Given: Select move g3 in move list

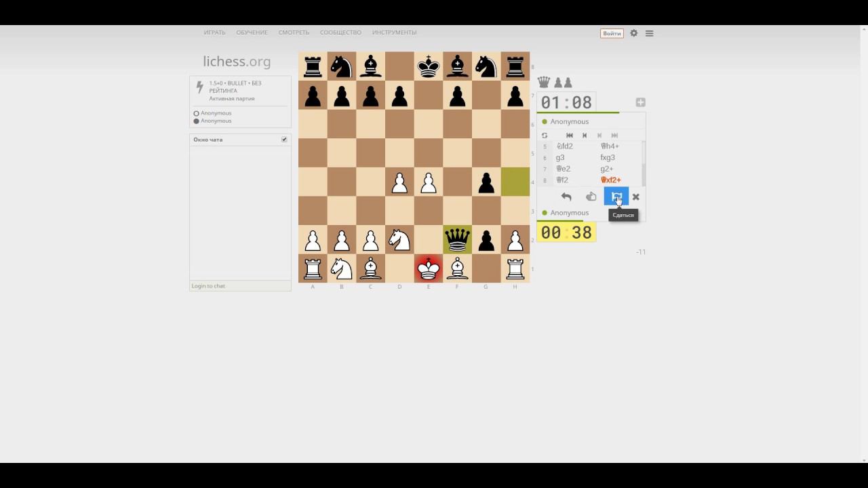Looking at the screenshot, I should pos(560,157).
